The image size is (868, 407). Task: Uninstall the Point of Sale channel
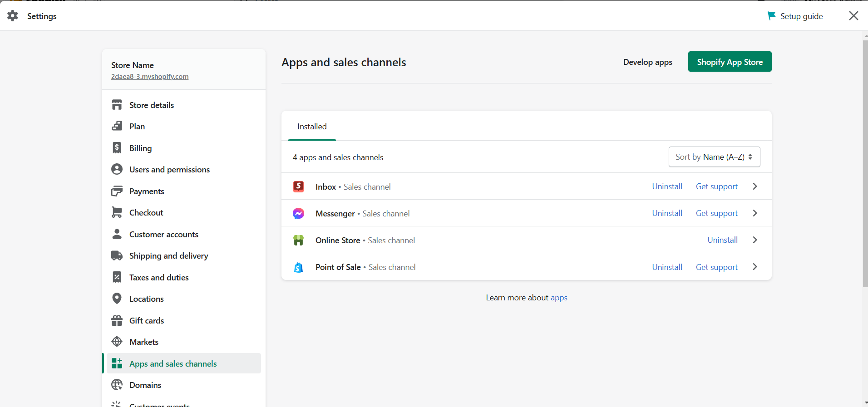667,267
